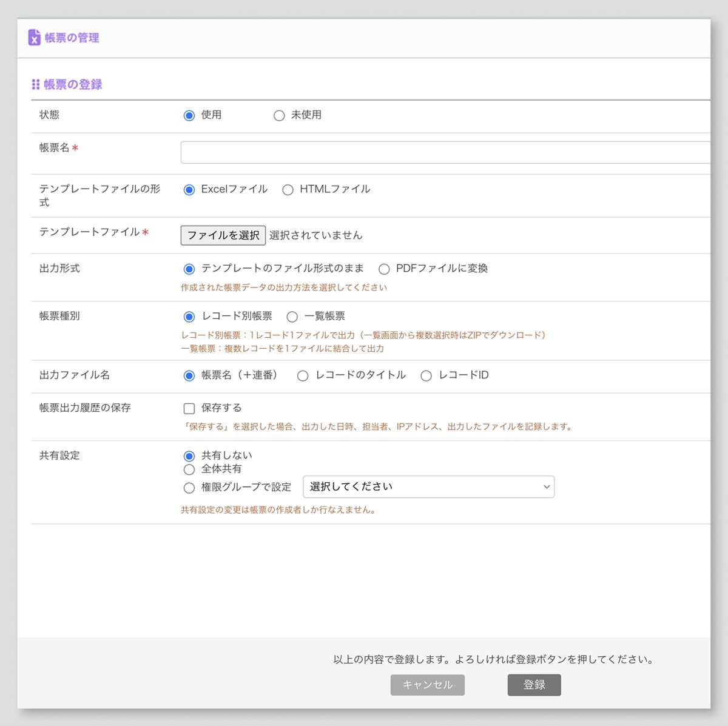728x726 pixels.
Task: Choose Excelファイル template file format
Action: coord(189,189)
